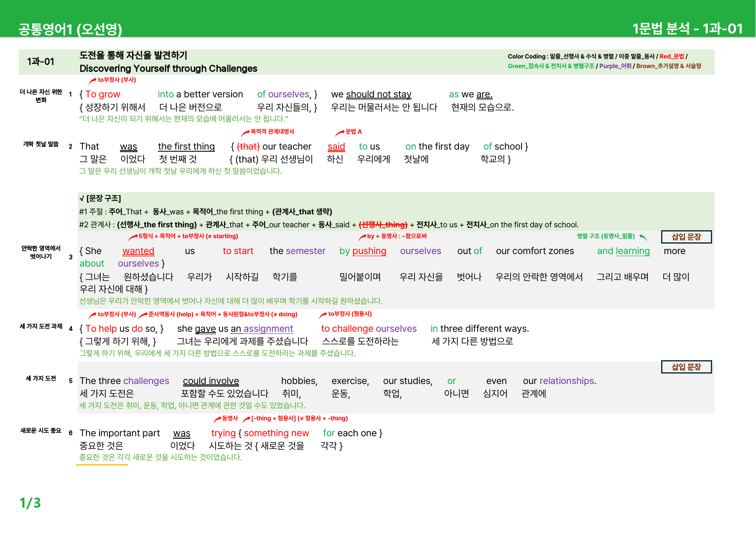Image resolution: width=756 pixels, height=534 pixels.
Task: Select 'Red_문법' in the Color Coding legend
Action: coord(672,56)
